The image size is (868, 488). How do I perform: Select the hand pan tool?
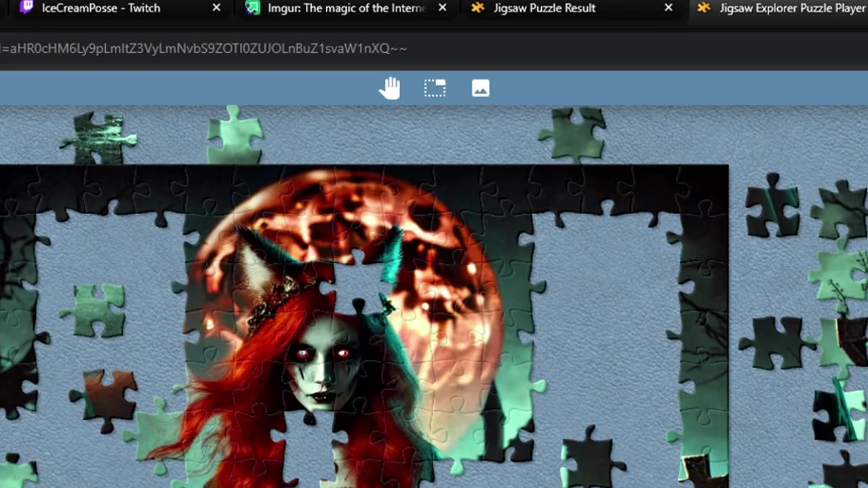click(389, 88)
